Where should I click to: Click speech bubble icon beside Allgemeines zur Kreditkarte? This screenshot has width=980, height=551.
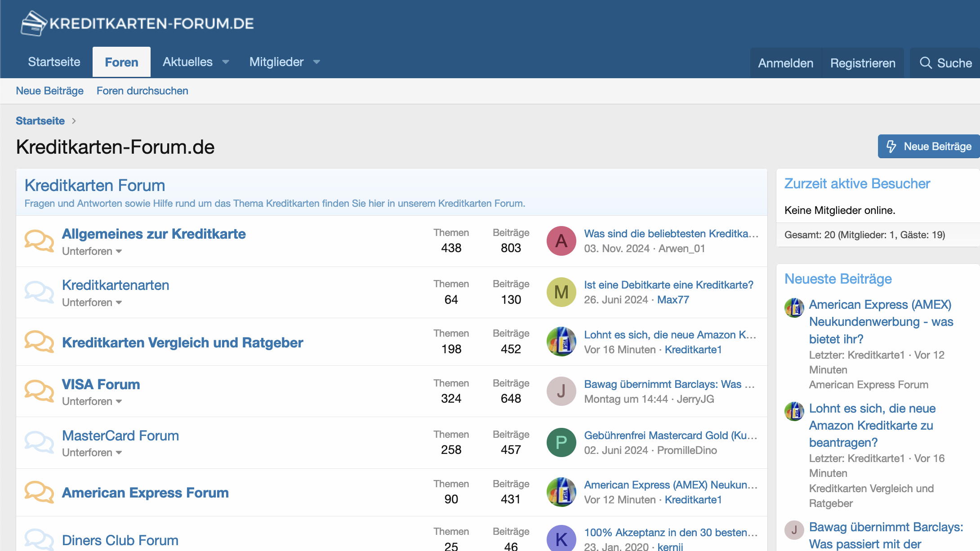click(39, 241)
